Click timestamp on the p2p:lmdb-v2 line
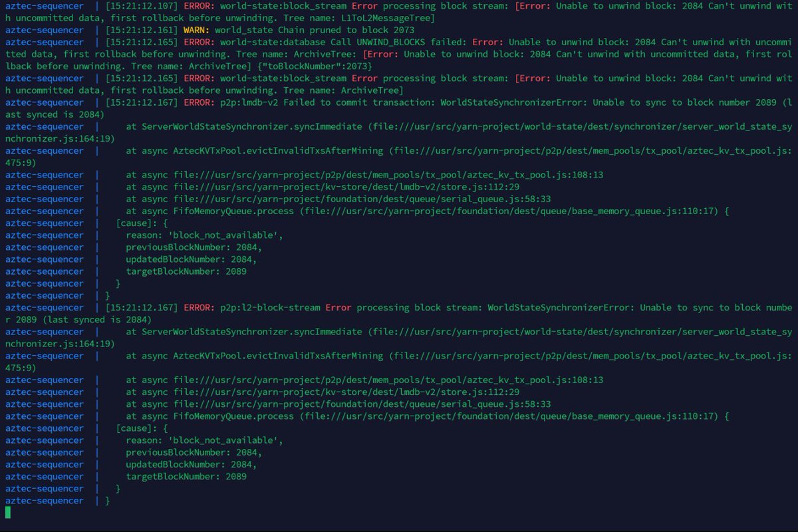Screen dimensions: 798x532 (142, 102)
